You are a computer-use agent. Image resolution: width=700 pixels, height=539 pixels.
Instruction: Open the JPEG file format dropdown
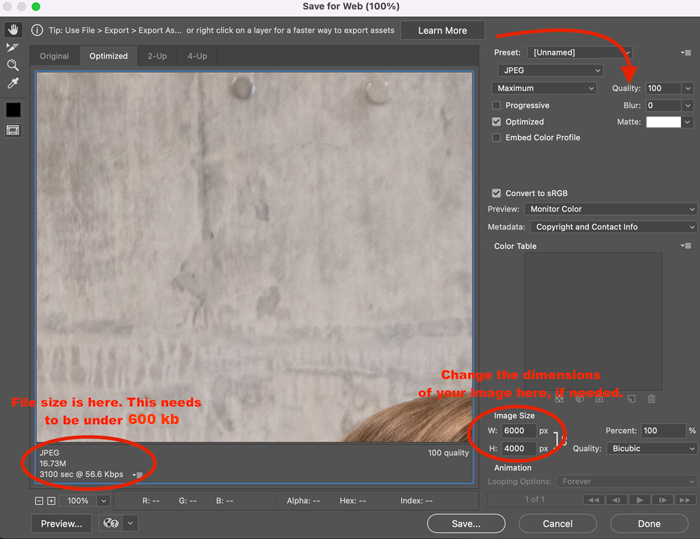550,70
